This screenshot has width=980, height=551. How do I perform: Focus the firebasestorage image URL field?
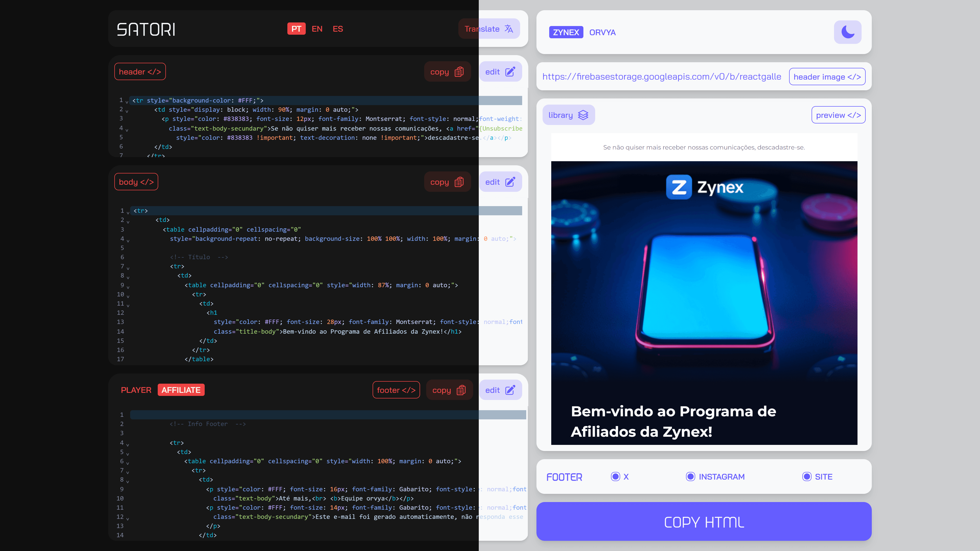click(662, 77)
